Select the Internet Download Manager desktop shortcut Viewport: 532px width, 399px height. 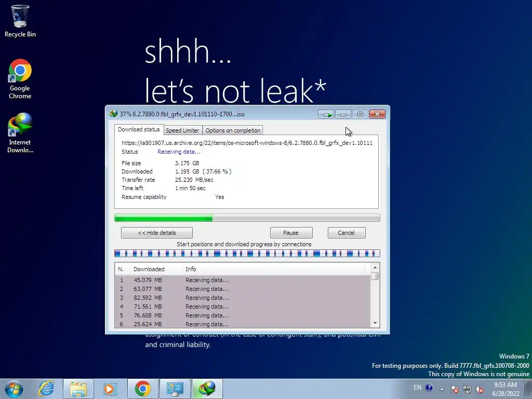[20, 133]
